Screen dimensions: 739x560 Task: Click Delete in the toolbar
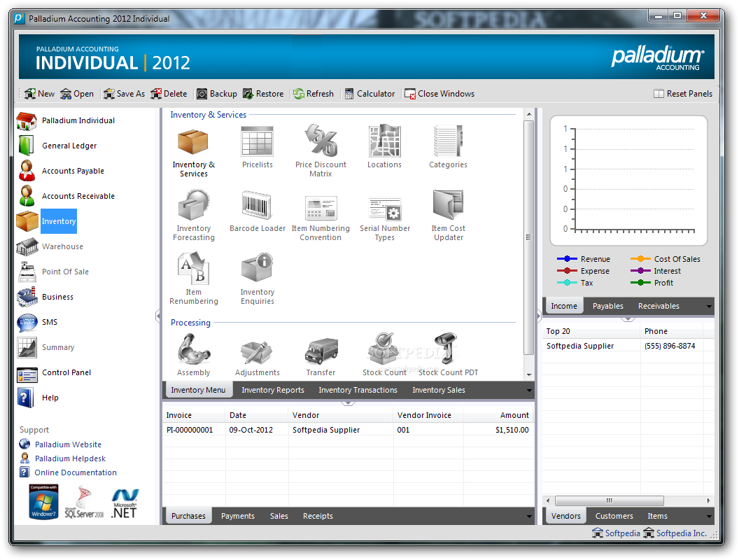click(169, 94)
